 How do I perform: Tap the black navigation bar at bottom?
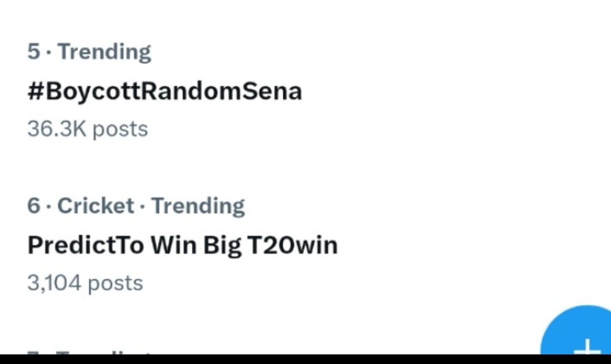coord(305,359)
